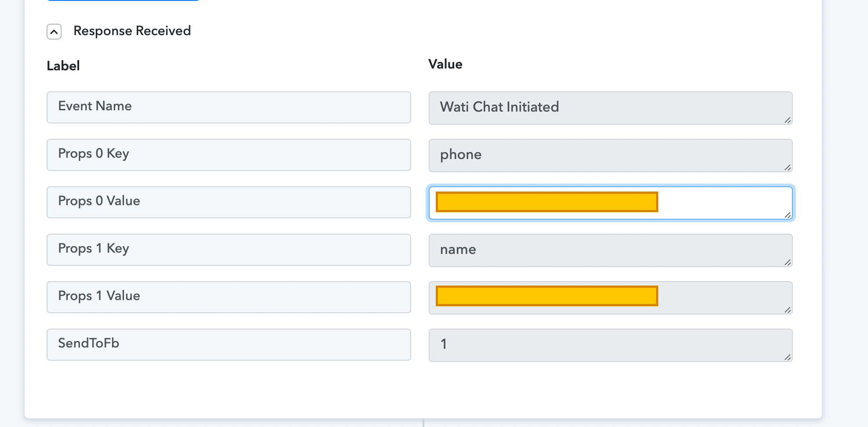Click resize handle of Props 1 Value textarea
The width and height of the screenshot is (868, 427).
(788, 310)
